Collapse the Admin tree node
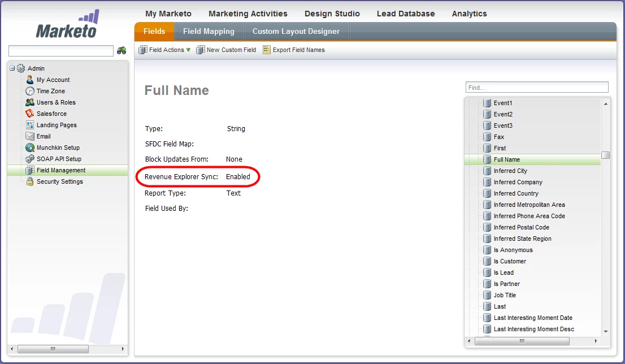The image size is (625, 364). point(12,68)
